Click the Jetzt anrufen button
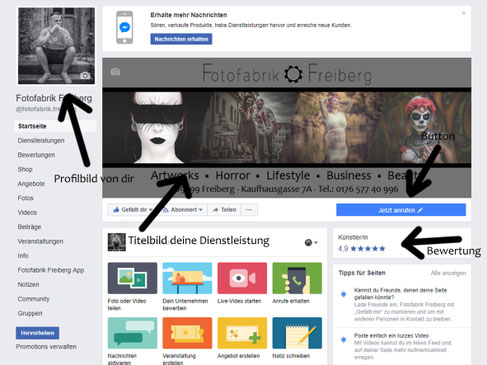The height and width of the screenshot is (365, 487). [401, 210]
